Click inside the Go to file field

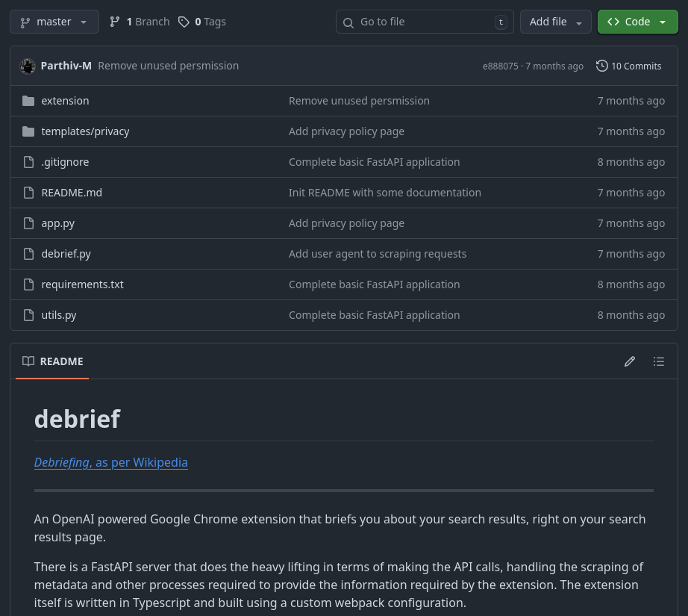click(418, 22)
